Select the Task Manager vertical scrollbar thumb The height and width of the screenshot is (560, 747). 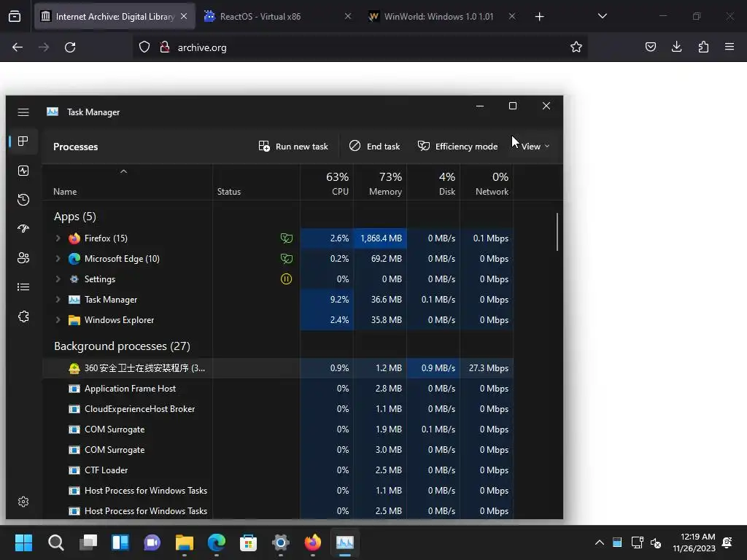[x=557, y=232]
